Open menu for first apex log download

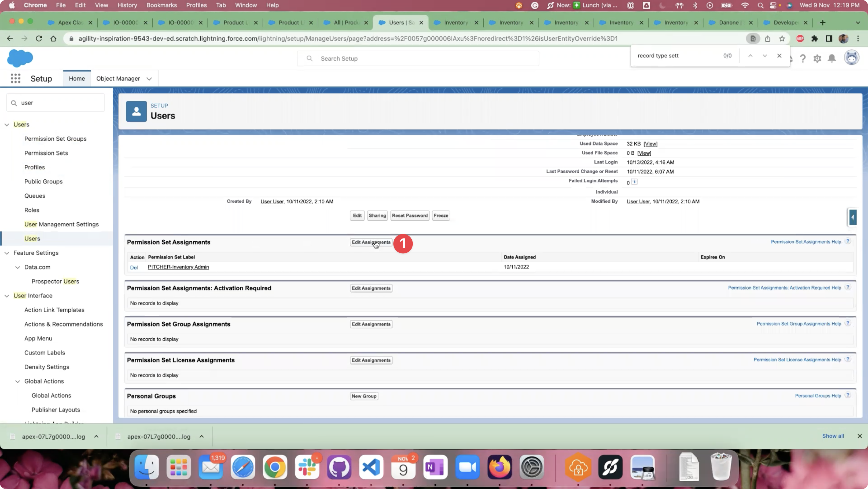click(96, 436)
